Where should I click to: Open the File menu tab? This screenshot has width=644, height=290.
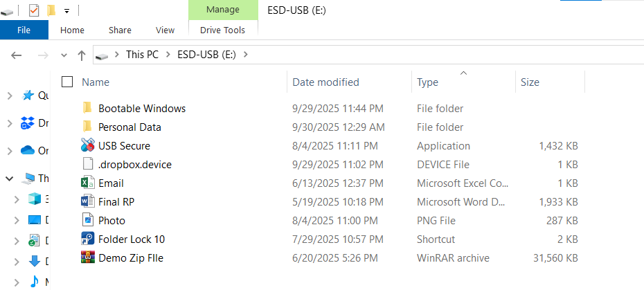(x=24, y=30)
